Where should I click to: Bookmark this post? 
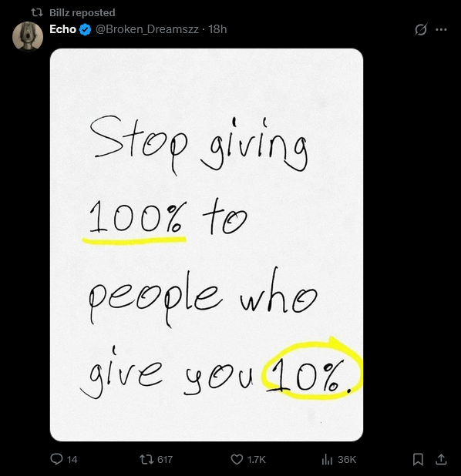pyautogui.click(x=418, y=459)
